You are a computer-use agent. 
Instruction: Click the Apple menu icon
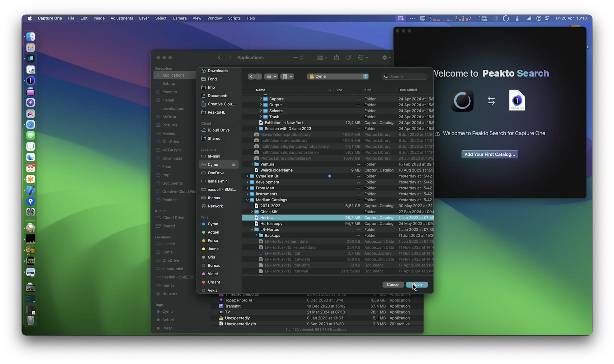point(30,18)
